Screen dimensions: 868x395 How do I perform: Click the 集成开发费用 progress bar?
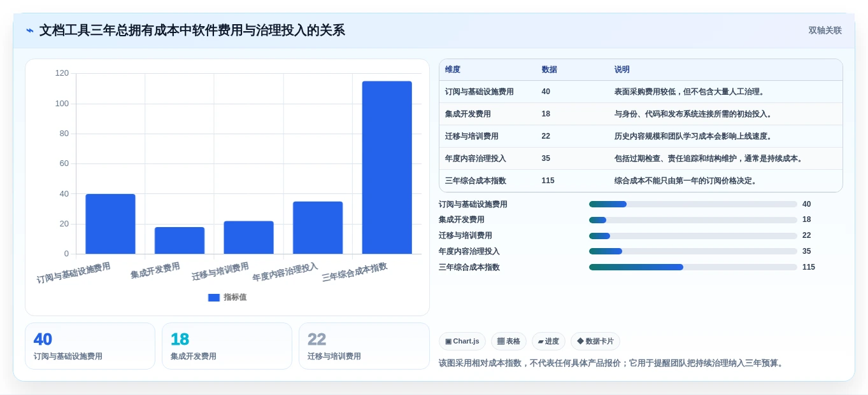(x=693, y=220)
